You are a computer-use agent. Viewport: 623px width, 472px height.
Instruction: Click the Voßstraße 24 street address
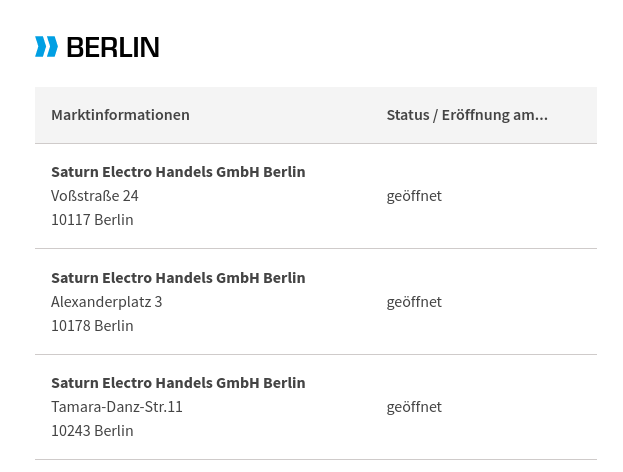(95, 195)
